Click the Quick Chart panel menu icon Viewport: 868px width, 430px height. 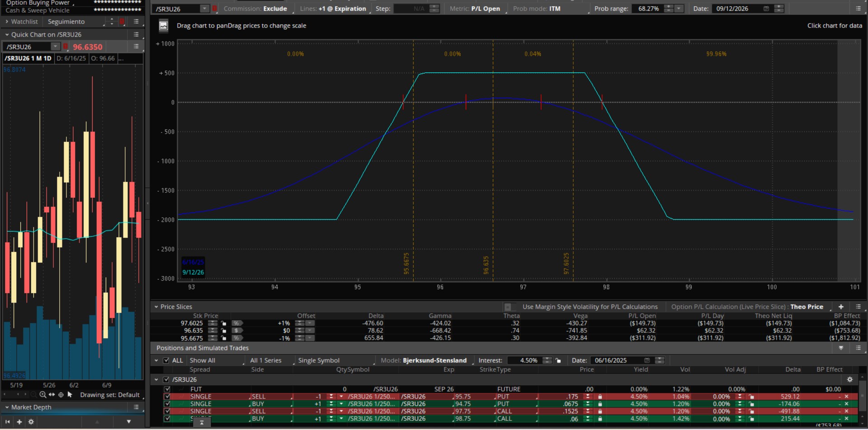point(136,34)
